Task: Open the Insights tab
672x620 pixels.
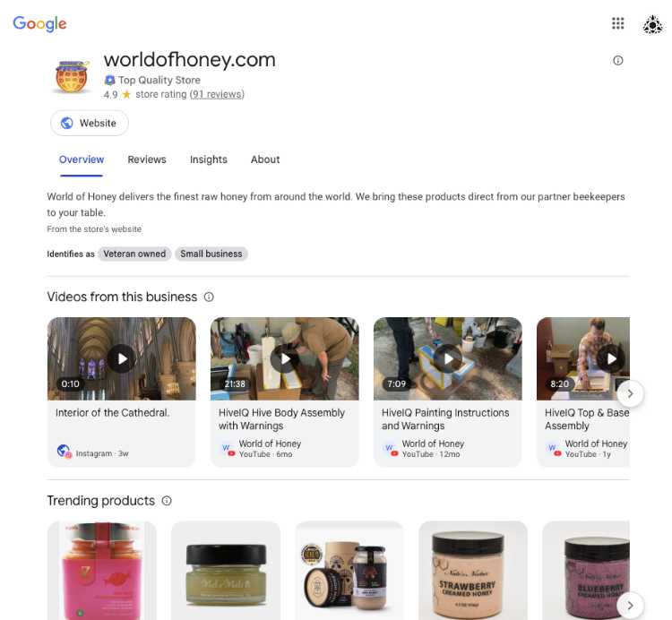Action: point(208,159)
